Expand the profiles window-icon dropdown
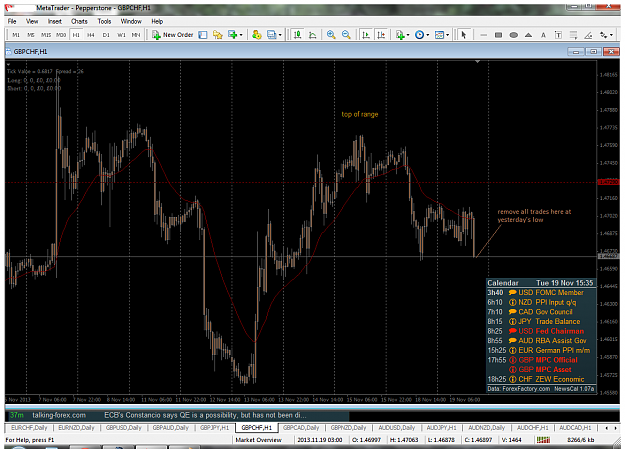 280,35
